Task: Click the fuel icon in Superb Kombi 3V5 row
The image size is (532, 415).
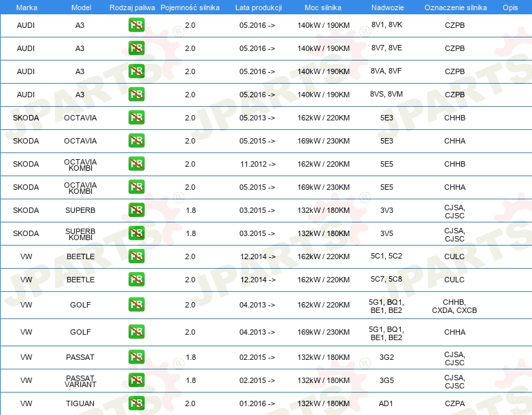Action: point(136,233)
